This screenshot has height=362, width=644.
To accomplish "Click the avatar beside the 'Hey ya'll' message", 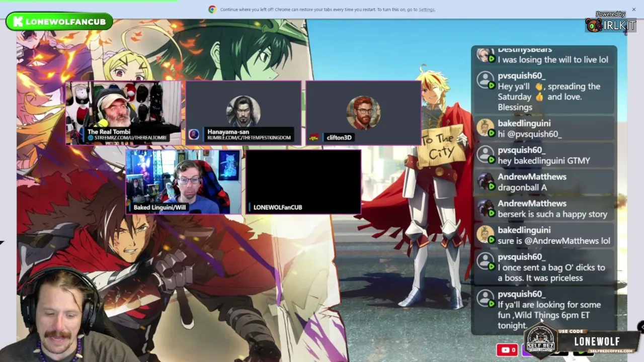I will coord(486,80).
